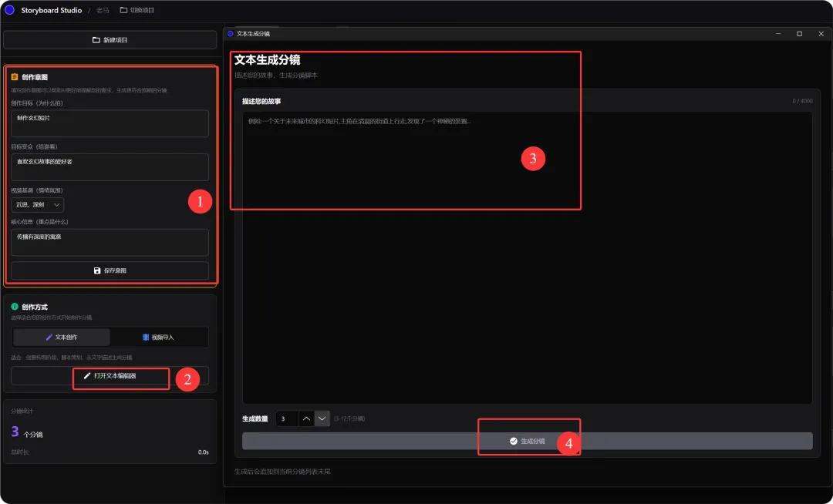
Task: Click the 3 个分镜 count statistic
Action: (x=26, y=432)
